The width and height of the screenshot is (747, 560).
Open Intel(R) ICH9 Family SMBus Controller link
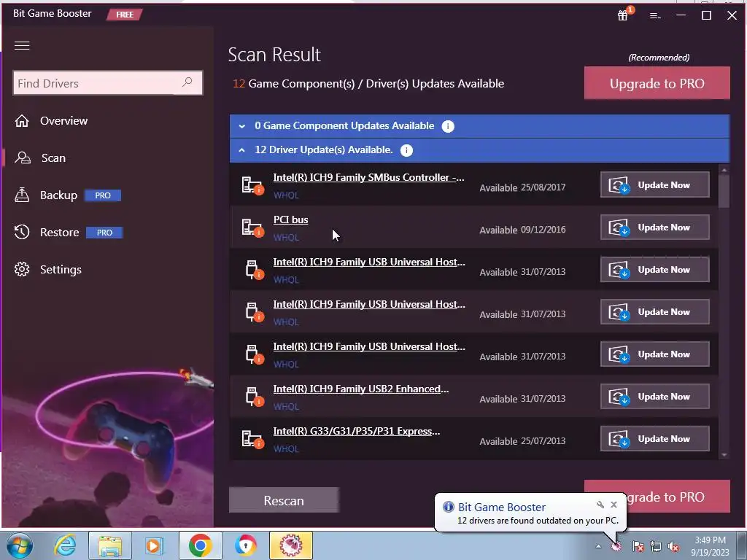pos(368,178)
